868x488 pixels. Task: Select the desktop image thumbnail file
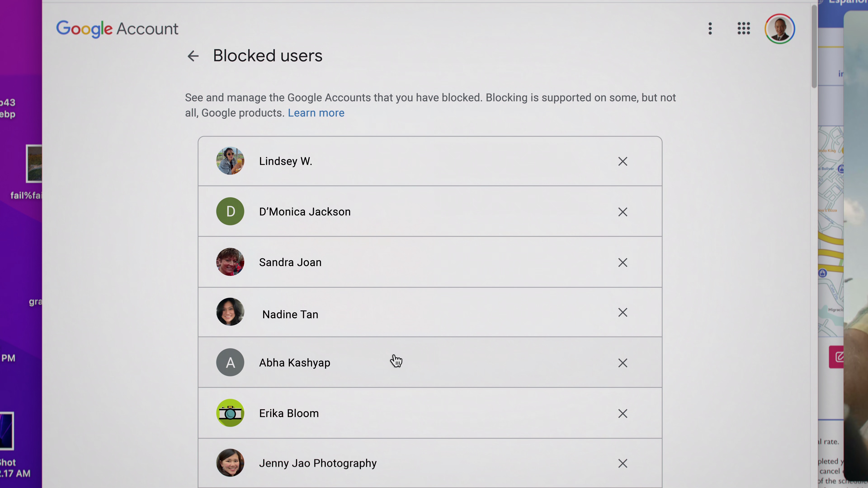tap(34, 164)
